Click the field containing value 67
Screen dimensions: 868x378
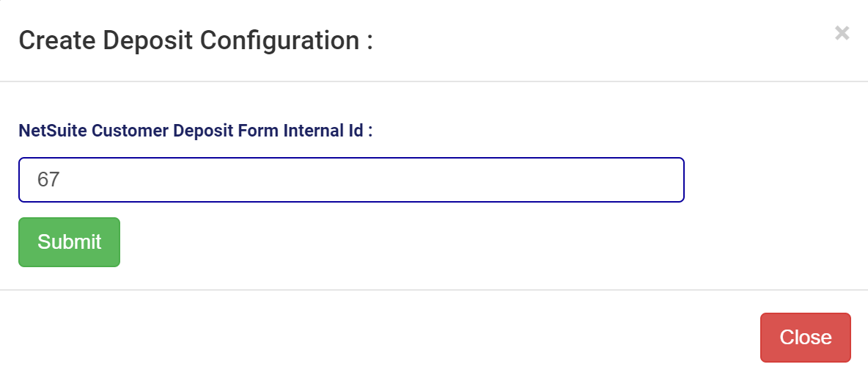pos(351,180)
